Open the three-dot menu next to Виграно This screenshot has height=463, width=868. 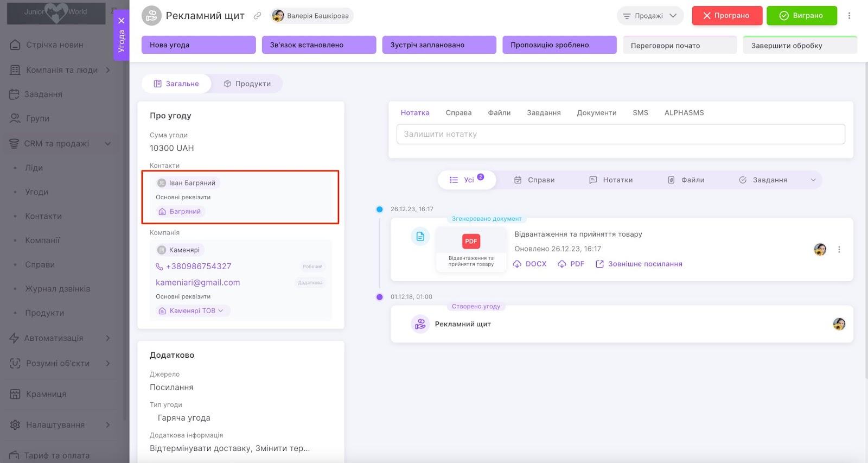pos(850,16)
